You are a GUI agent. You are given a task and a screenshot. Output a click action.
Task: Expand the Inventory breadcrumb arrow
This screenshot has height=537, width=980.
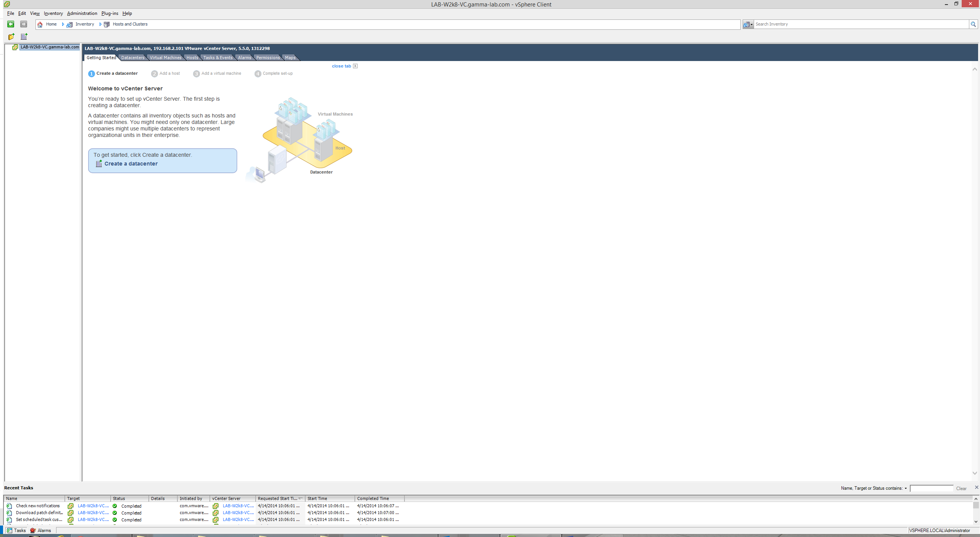63,24
